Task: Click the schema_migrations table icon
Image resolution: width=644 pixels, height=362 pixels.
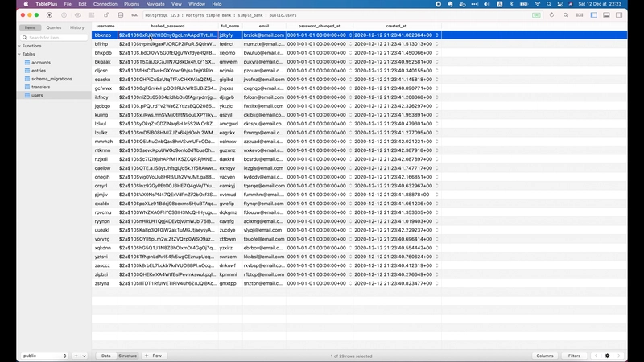Action: [x=27, y=79]
